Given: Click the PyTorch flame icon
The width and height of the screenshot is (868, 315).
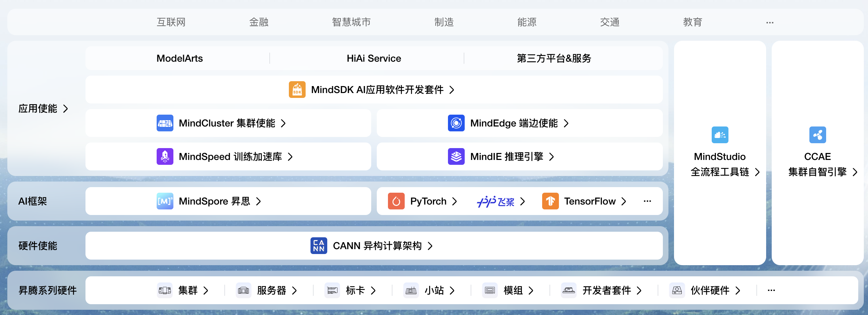Looking at the screenshot, I should click(x=396, y=201).
